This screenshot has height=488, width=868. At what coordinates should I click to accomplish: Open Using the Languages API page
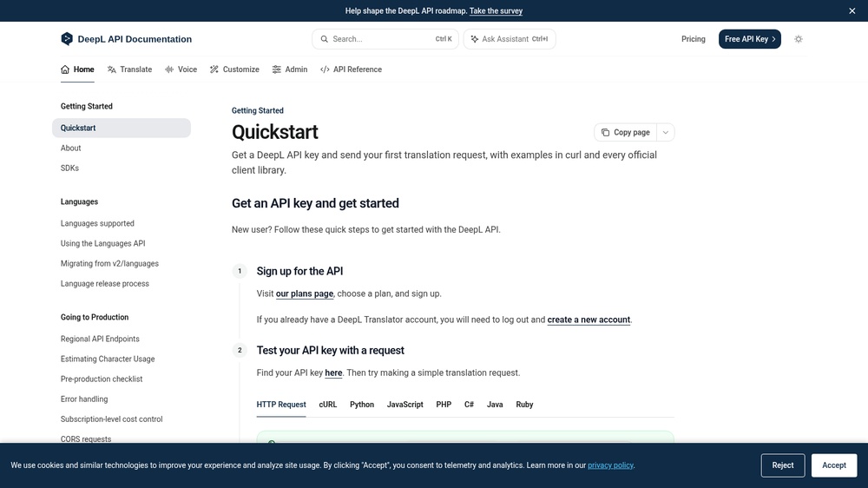(103, 243)
